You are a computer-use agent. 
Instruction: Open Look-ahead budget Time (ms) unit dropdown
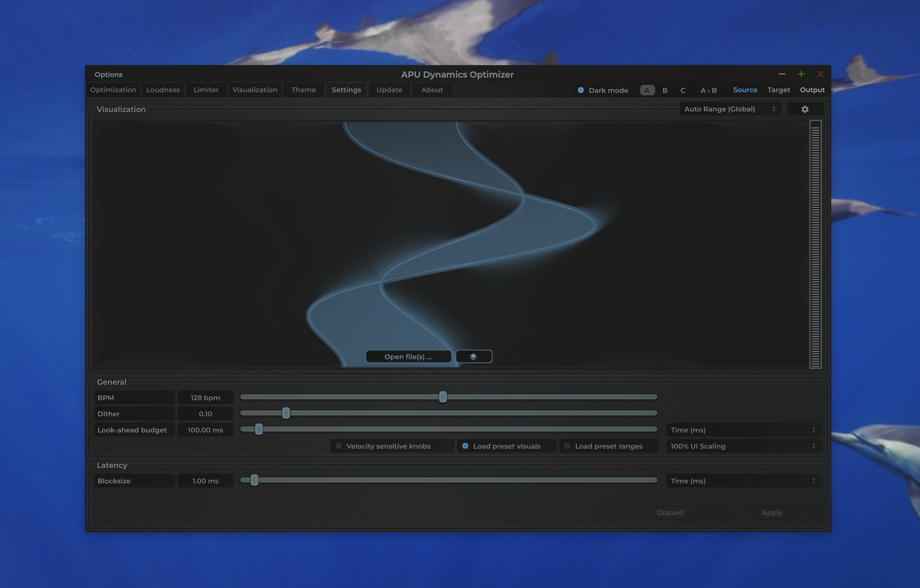pos(743,430)
